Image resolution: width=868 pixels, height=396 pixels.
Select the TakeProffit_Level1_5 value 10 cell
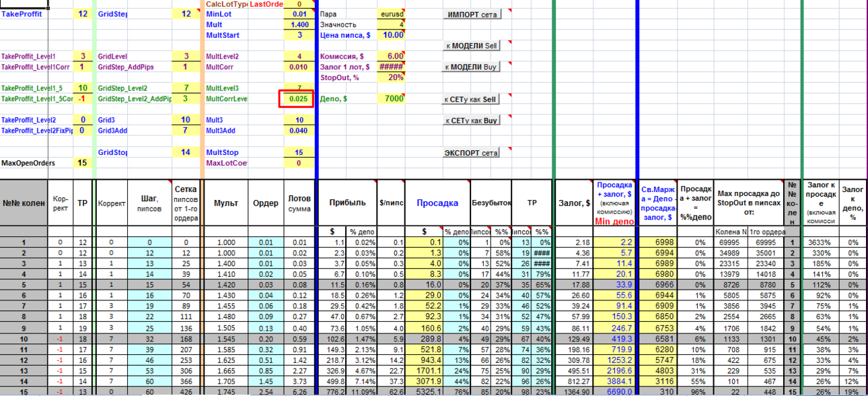(82, 88)
